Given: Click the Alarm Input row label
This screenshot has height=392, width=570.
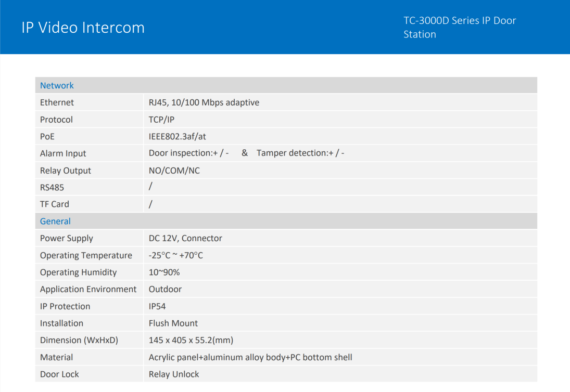Looking at the screenshot, I should pos(63,154).
